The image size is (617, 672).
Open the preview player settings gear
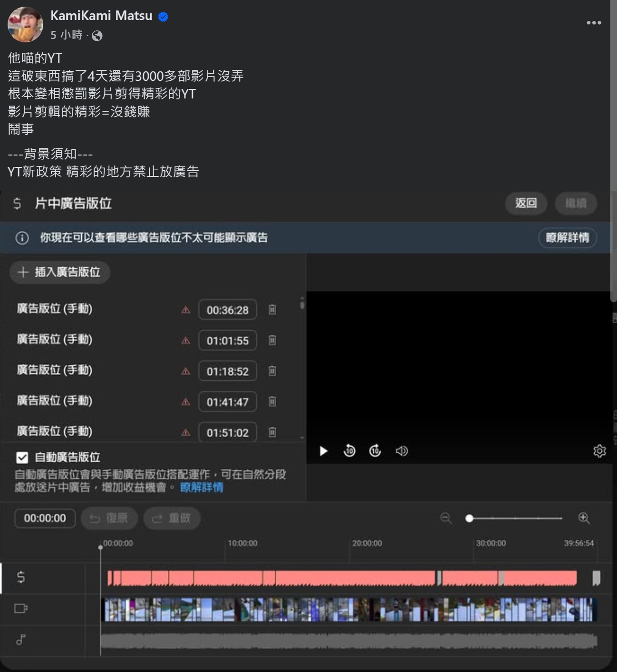click(599, 451)
